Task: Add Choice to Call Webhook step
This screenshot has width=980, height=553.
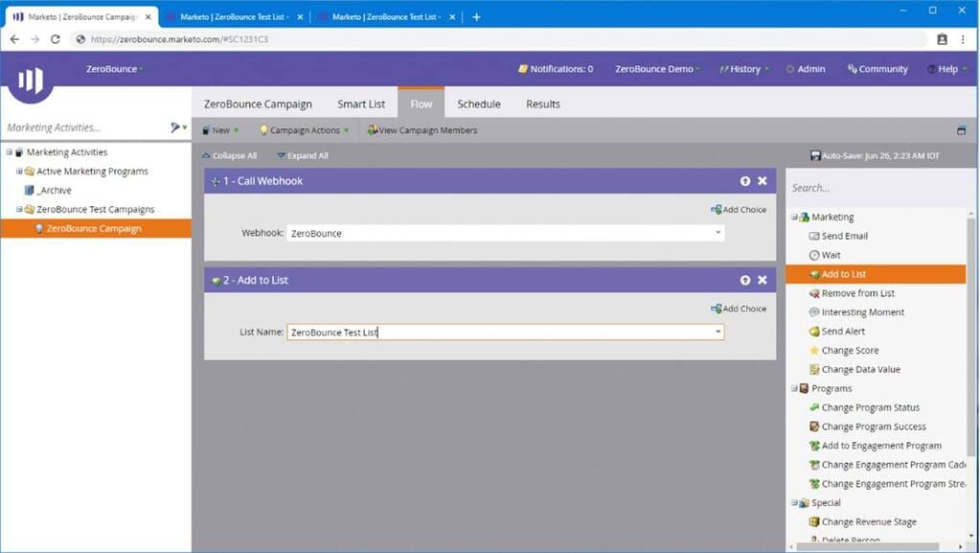Action: click(x=739, y=210)
